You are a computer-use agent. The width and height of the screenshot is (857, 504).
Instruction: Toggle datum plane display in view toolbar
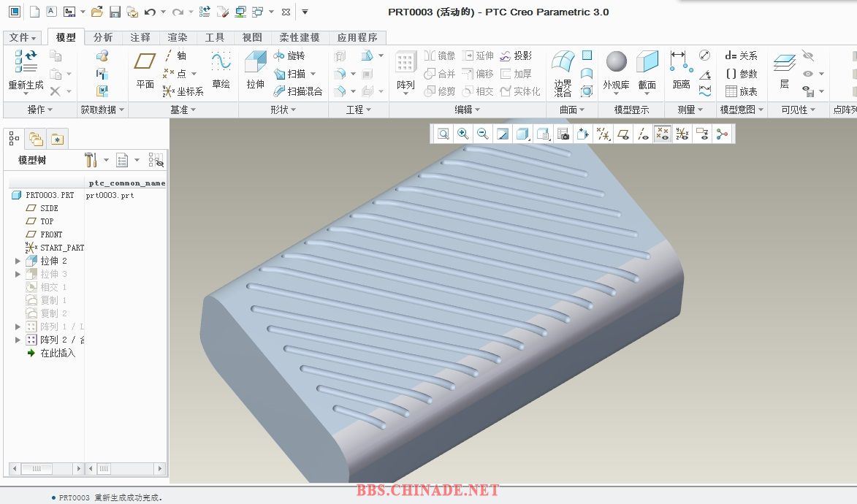pos(622,134)
